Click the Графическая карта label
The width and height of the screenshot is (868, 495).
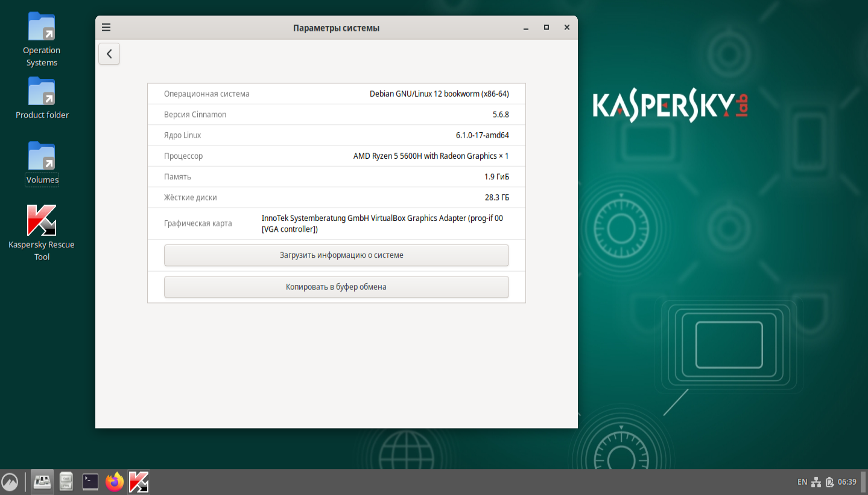[x=198, y=223]
